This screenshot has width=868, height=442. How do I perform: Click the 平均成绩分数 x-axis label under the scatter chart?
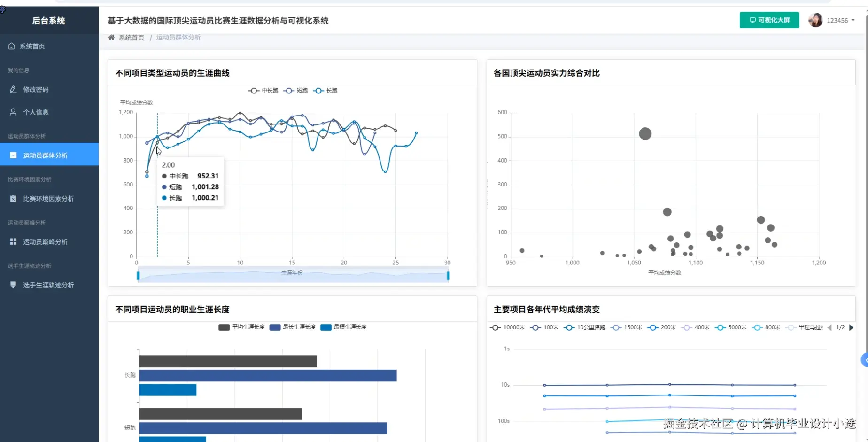[665, 272]
